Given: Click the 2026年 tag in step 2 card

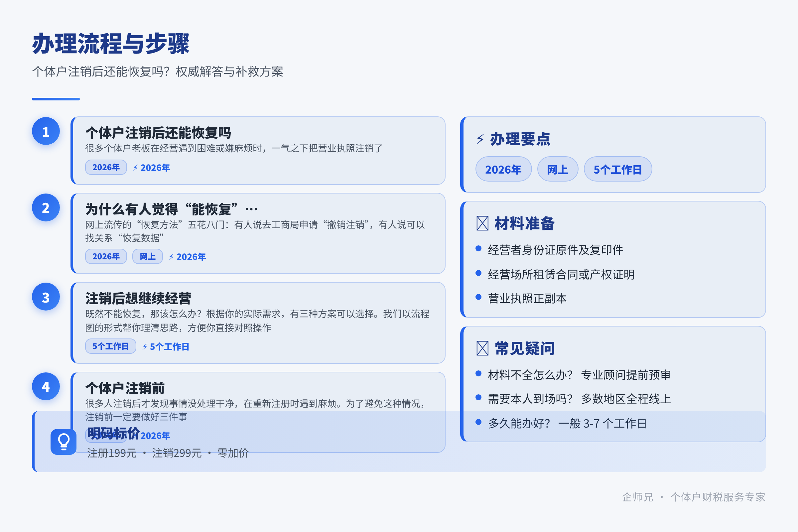Looking at the screenshot, I should click(106, 256).
